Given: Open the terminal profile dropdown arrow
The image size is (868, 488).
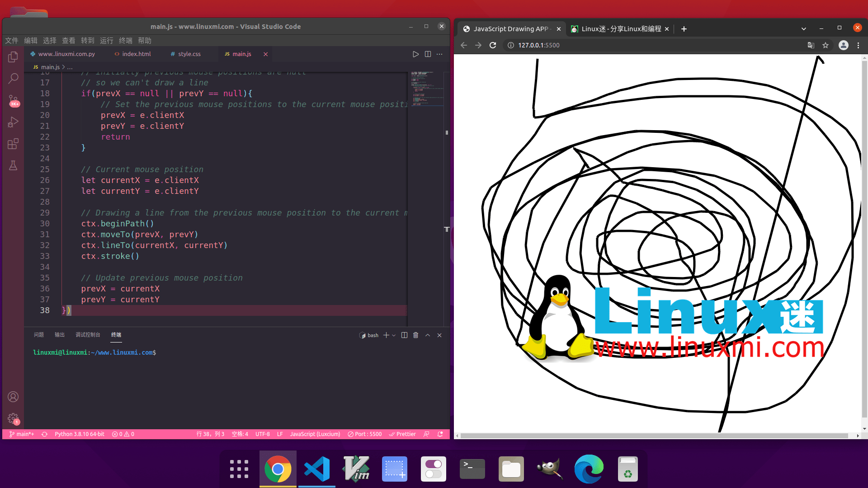Looking at the screenshot, I should click(x=393, y=335).
